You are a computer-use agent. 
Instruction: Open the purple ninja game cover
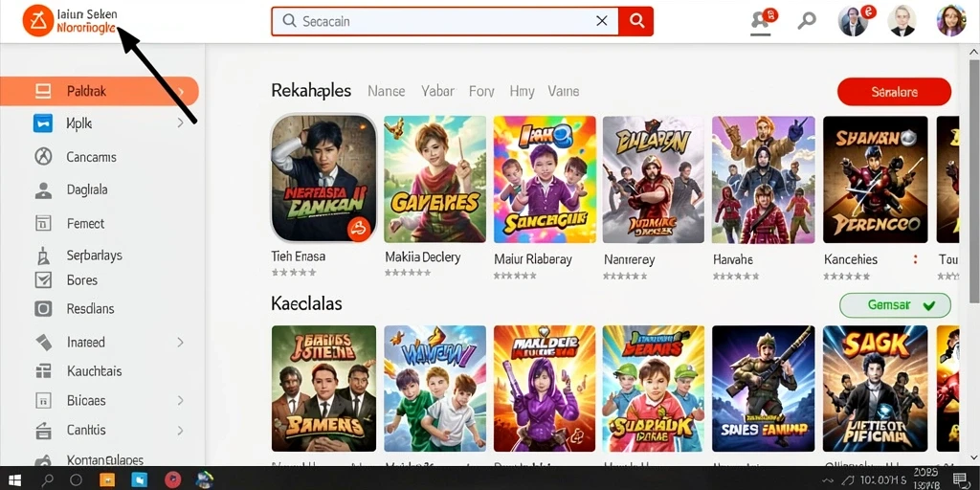[x=545, y=389]
